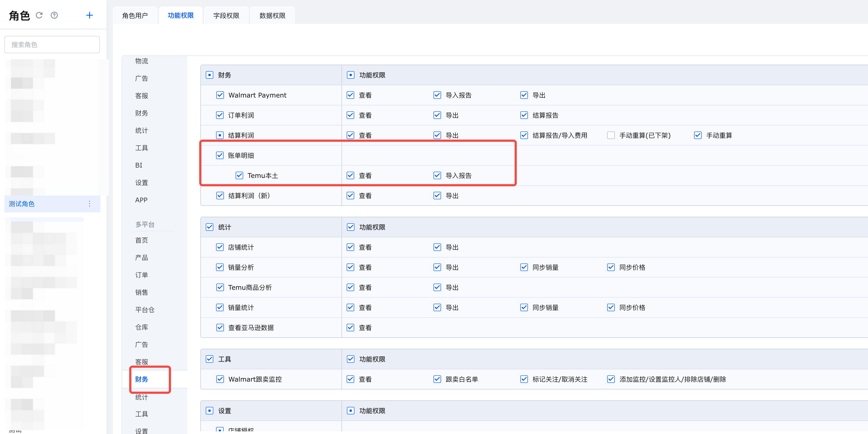Toggle the 统计 group select-all checkbox
This screenshot has height=434, width=868.
(x=210, y=227)
